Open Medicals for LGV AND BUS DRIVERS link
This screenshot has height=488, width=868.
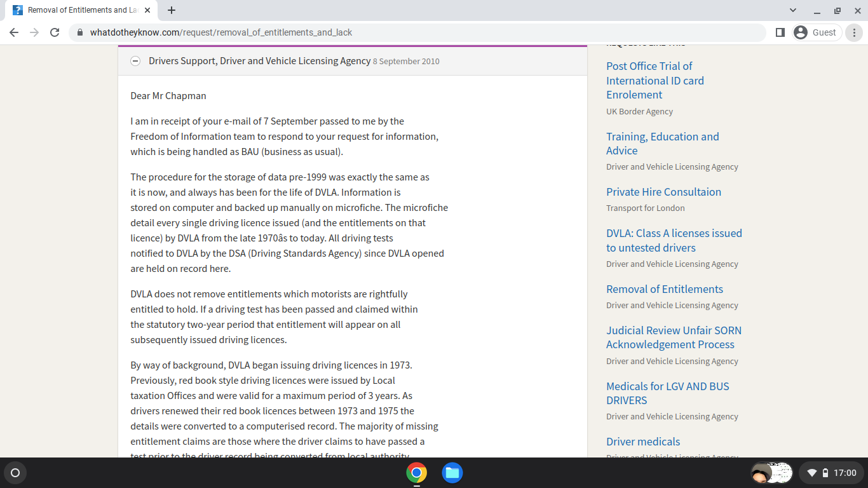click(668, 393)
